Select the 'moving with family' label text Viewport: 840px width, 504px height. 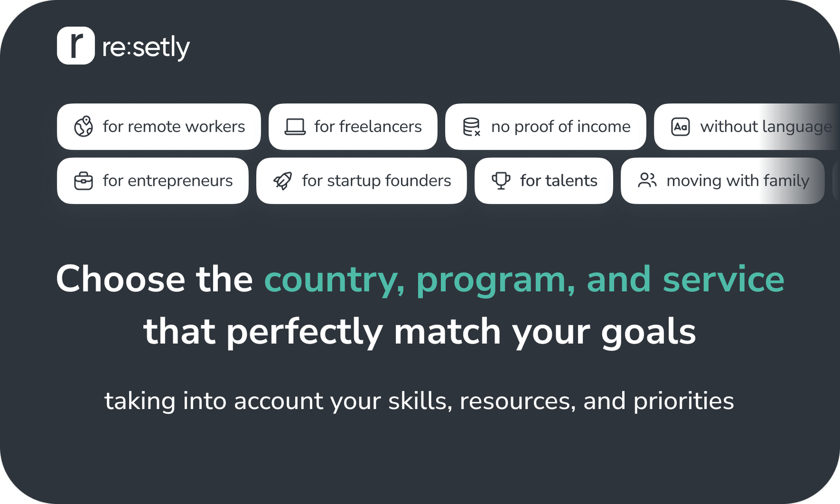[738, 181]
